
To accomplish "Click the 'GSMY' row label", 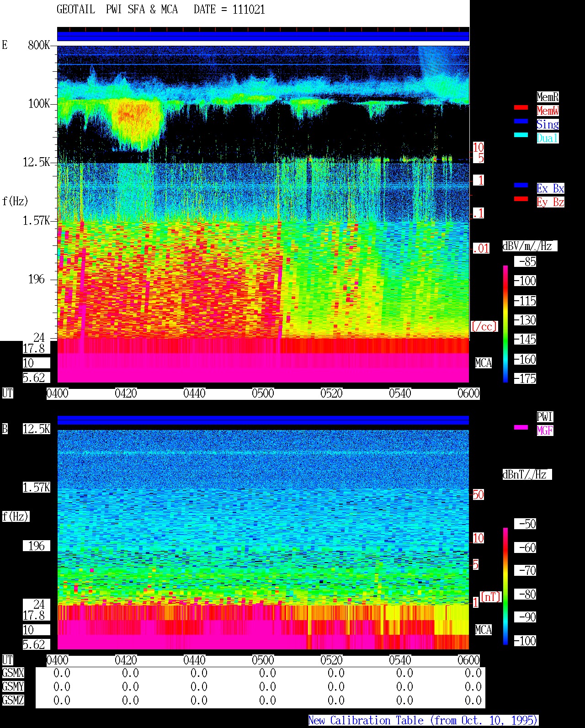I will click(13, 687).
